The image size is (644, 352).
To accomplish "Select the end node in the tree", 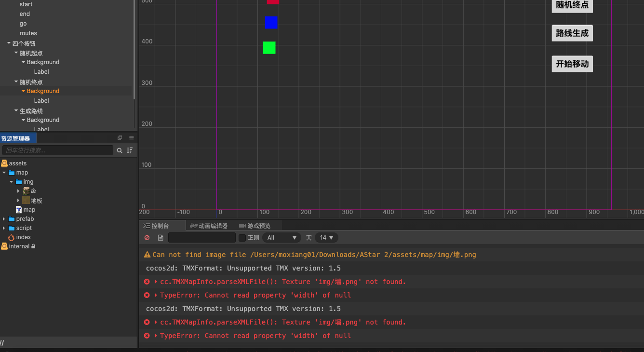I will 25,14.
